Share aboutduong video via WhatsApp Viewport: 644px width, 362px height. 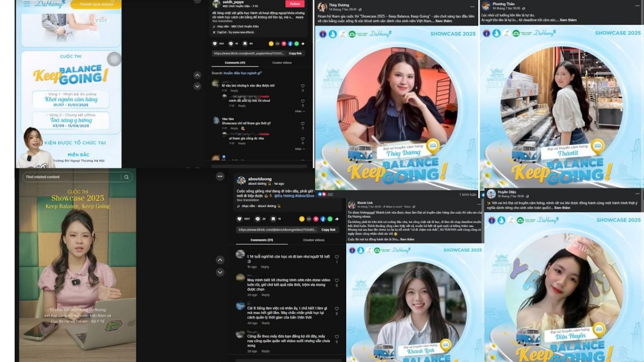pos(330,219)
